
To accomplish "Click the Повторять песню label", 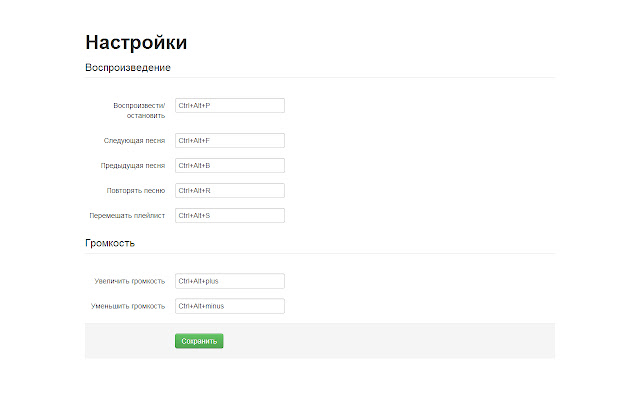I will 136,191.
